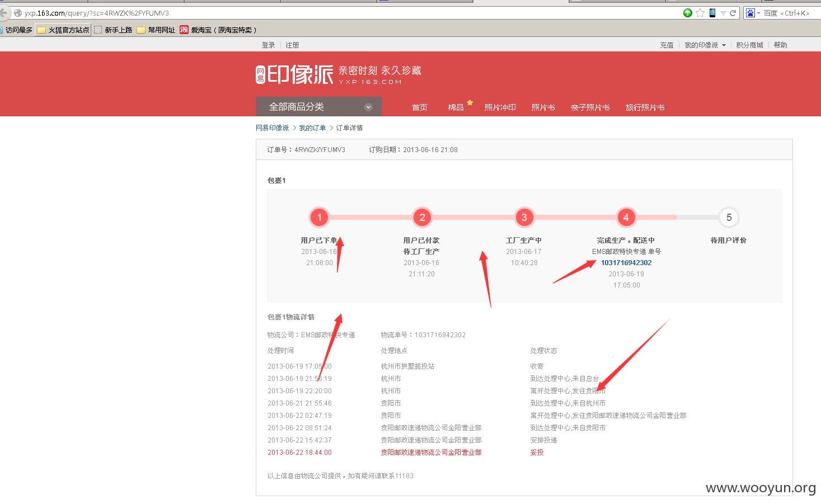Click progress step 3 circle

click(x=524, y=218)
